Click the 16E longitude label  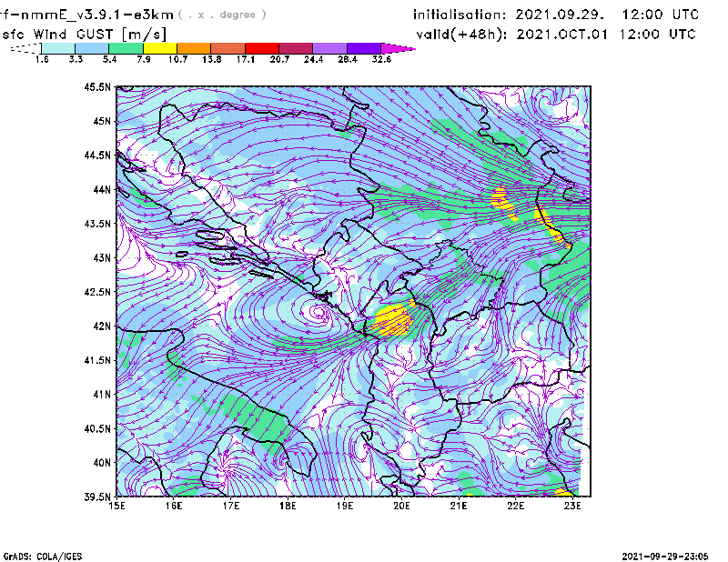click(x=174, y=506)
